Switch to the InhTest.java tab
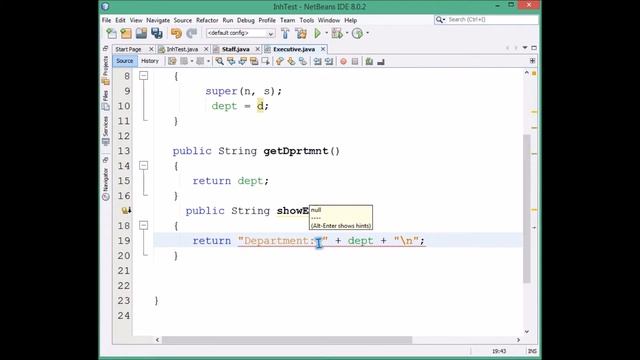Screen dimensions: 640x360 182,49
